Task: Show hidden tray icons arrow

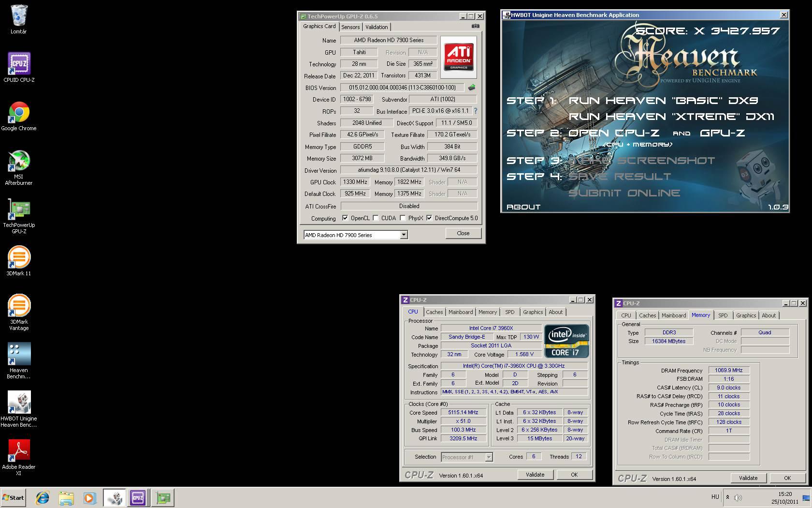Action: pos(727,497)
